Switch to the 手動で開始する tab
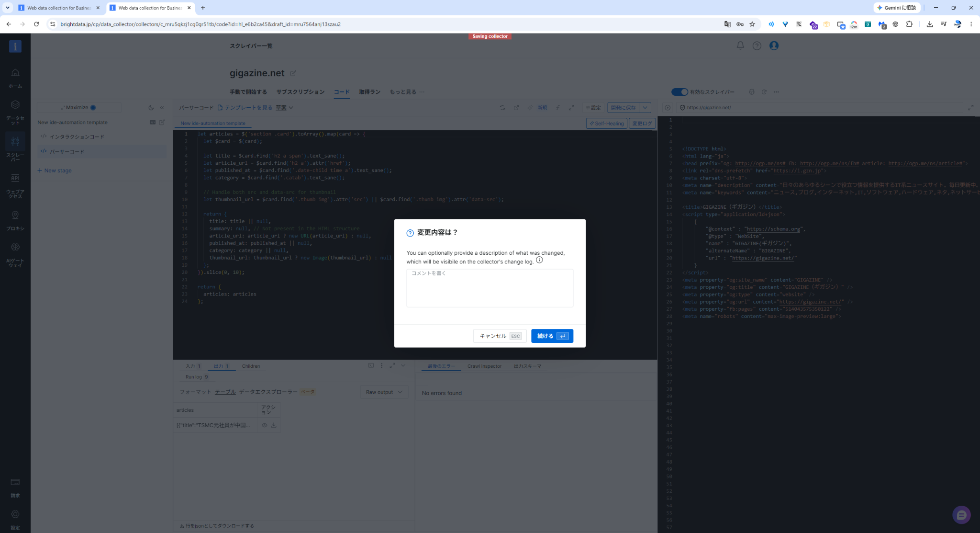Viewport: 980px width, 533px height. tap(248, 92)
